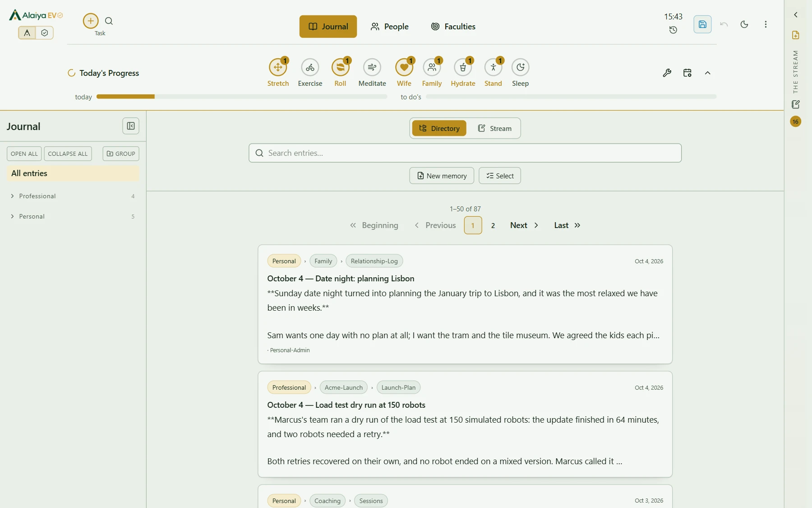The height and width of the screenshot is (508, 812).
Task: Open the Faculties tab
Action: [x=453, y=27]
